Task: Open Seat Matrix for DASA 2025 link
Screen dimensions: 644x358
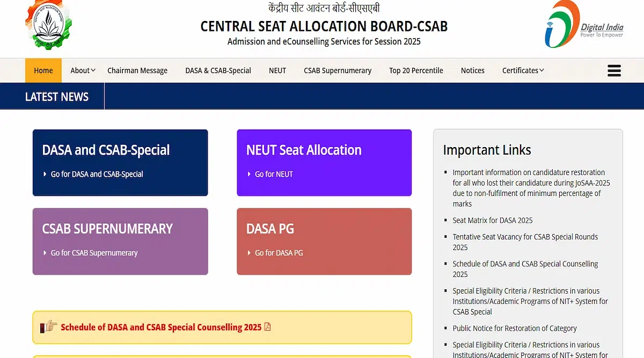Action: pyautogui.click(x=493, y=220)
